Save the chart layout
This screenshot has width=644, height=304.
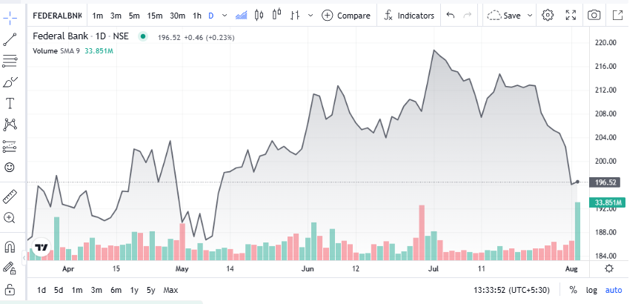coord(504,16)
